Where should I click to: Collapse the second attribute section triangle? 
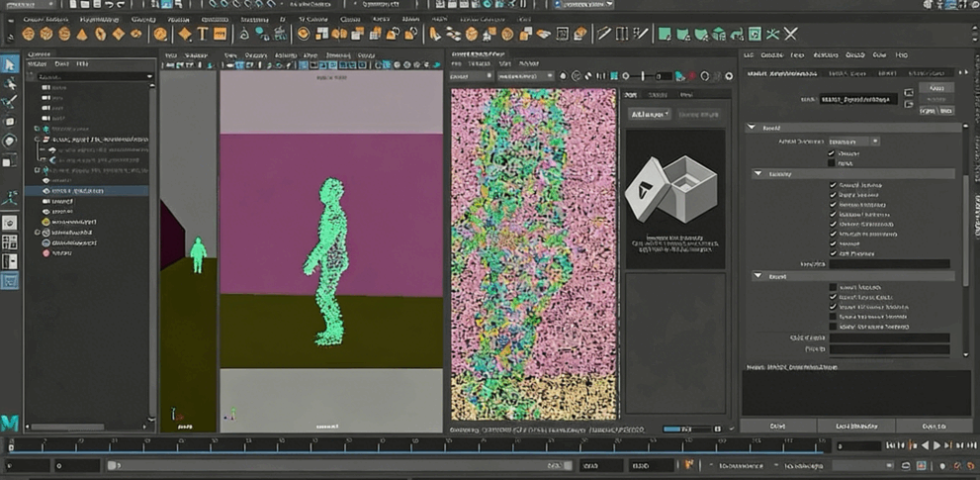coord(759,173)
